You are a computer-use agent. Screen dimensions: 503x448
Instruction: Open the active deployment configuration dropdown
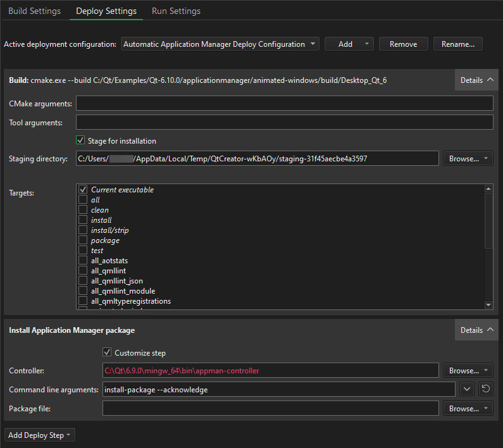(x=220, y=44)
